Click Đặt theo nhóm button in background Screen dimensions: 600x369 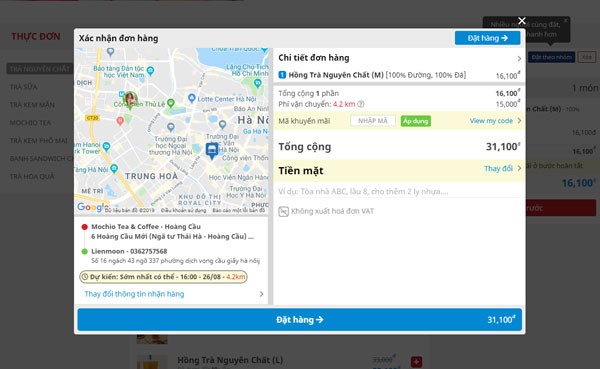[551, 57]
